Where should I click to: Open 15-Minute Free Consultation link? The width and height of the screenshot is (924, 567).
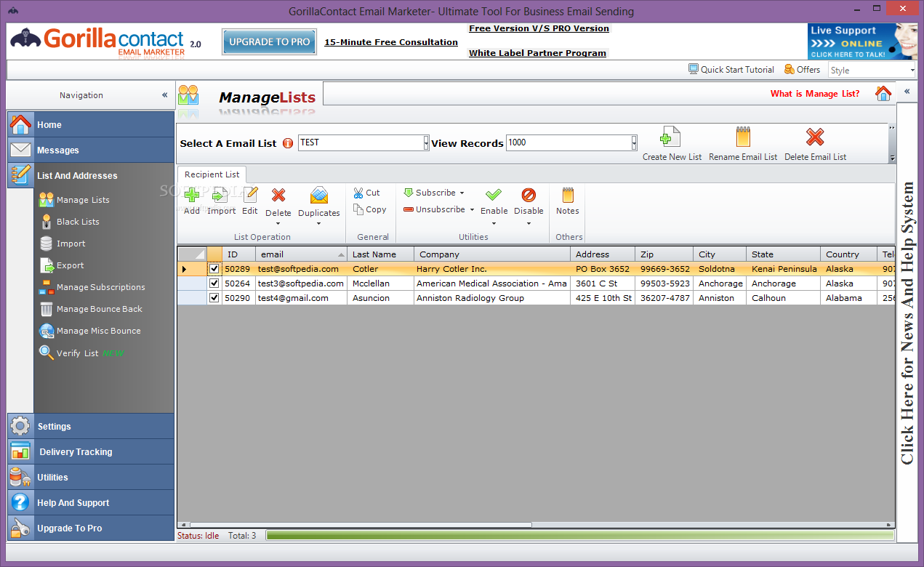[x=391, y=42]
